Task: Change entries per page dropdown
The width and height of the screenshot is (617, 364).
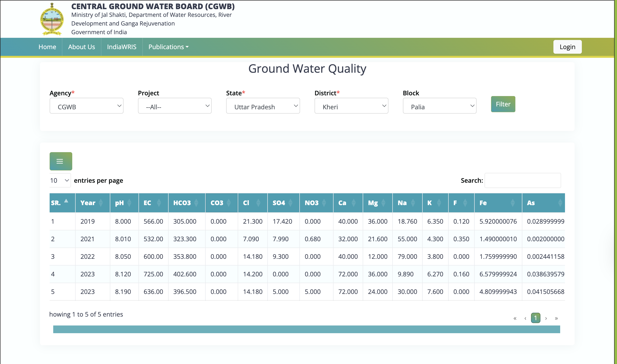Action: [x=60, y=180]
